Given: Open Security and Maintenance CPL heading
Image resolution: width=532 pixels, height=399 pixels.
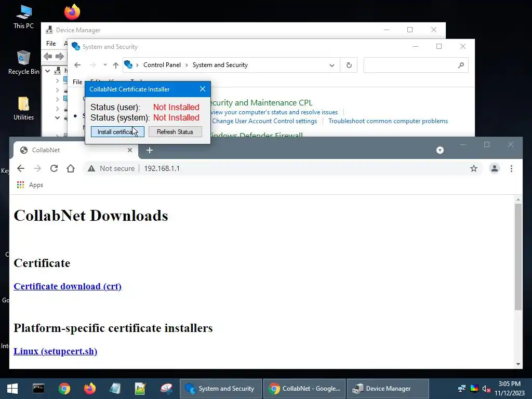Looking at the screenshot, I should pyautogui.click(x=261, y=102).
